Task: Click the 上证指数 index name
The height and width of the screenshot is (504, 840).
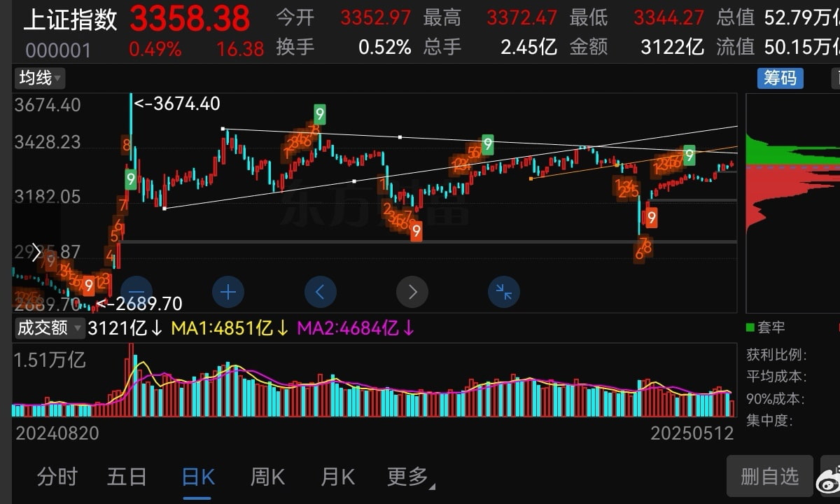Action: [71, 20]
